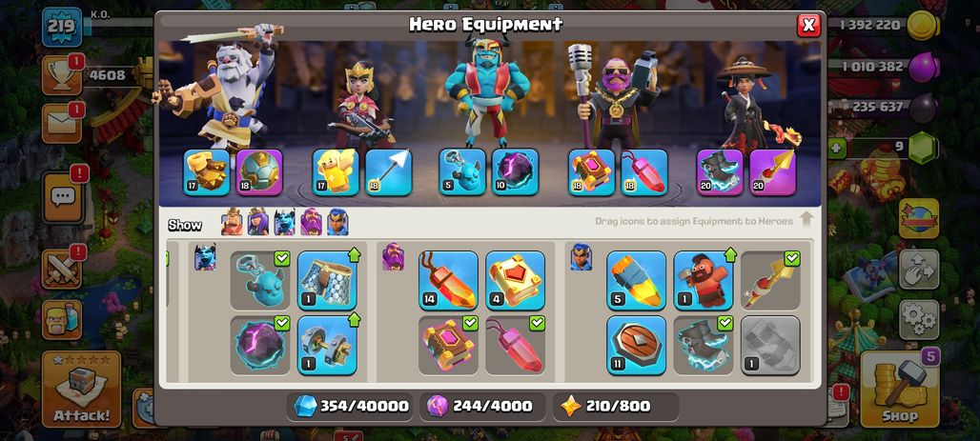Screen dimensions: 980x441
Task: Toggle Barbarian King filter in Show row
Action: pos(232,222)
